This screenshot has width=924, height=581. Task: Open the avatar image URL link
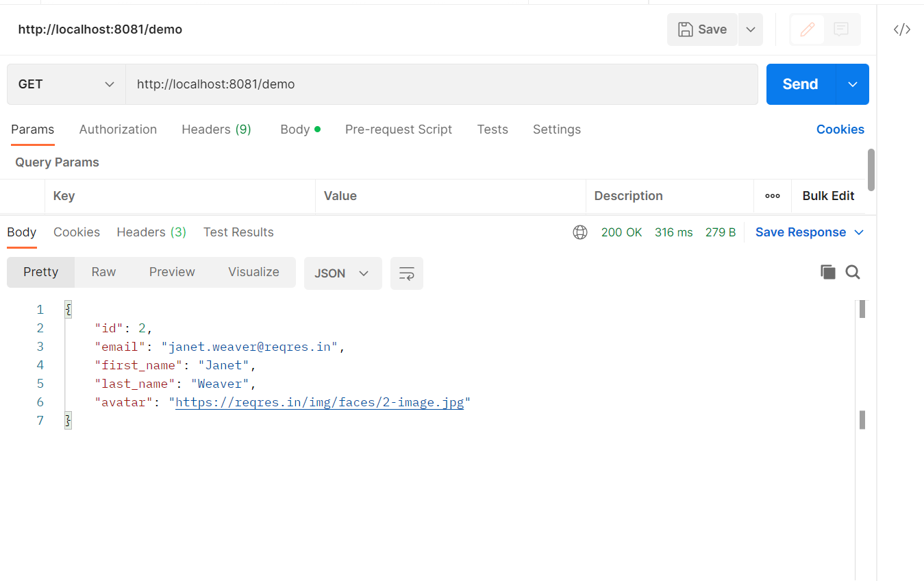point(319,402)
